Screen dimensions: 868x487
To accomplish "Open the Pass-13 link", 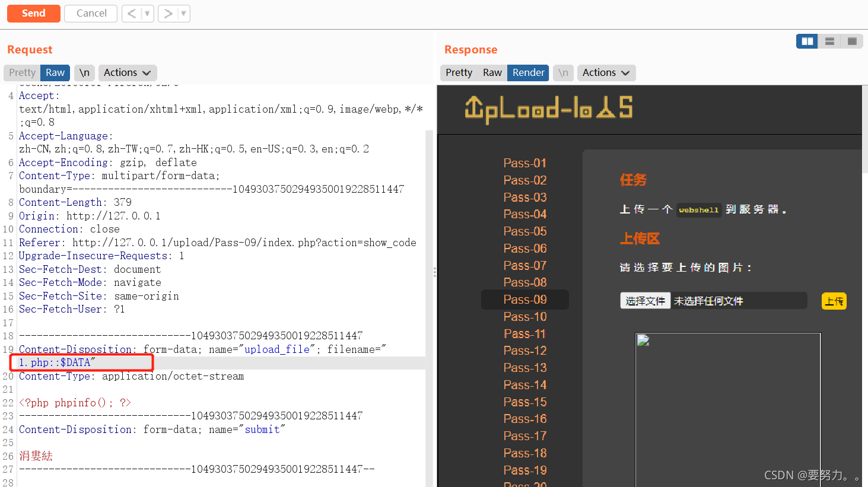I will (525, 368).
